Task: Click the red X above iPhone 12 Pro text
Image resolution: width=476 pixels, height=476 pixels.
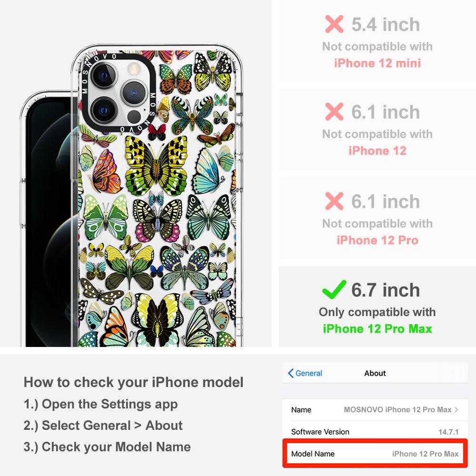Action: pyautogui.click(x=334, y=201)
